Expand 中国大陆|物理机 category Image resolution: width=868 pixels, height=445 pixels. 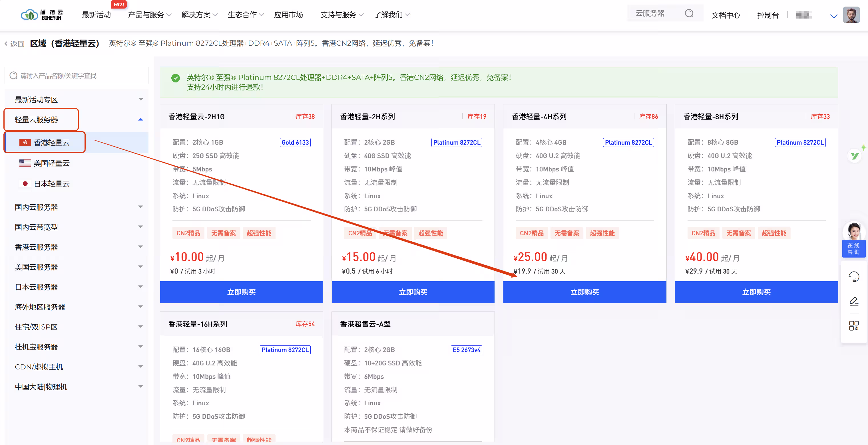pos(77,387)
